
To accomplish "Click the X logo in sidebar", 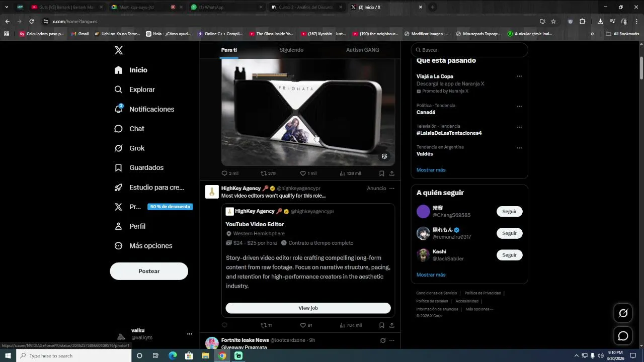I will [x=119, y=50].
